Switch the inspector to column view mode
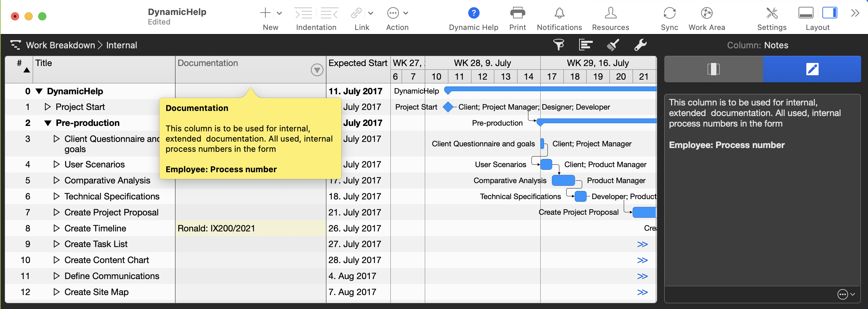 coord(713,69)
